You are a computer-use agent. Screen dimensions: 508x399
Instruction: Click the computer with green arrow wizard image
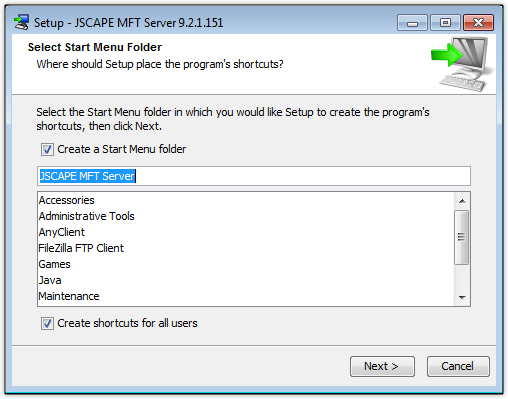point(462,64)
